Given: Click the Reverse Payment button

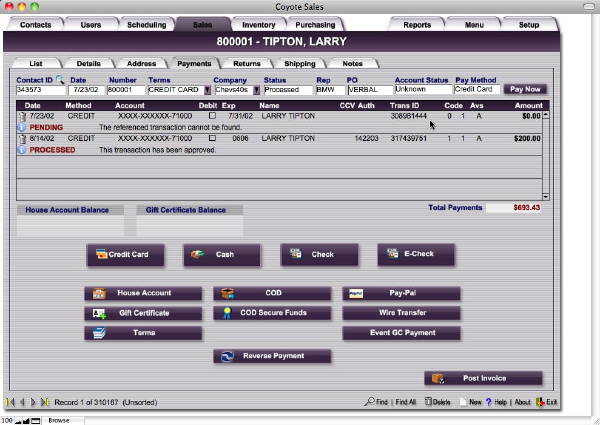Looking at the screenshot, I should click(x=272, y=356).
